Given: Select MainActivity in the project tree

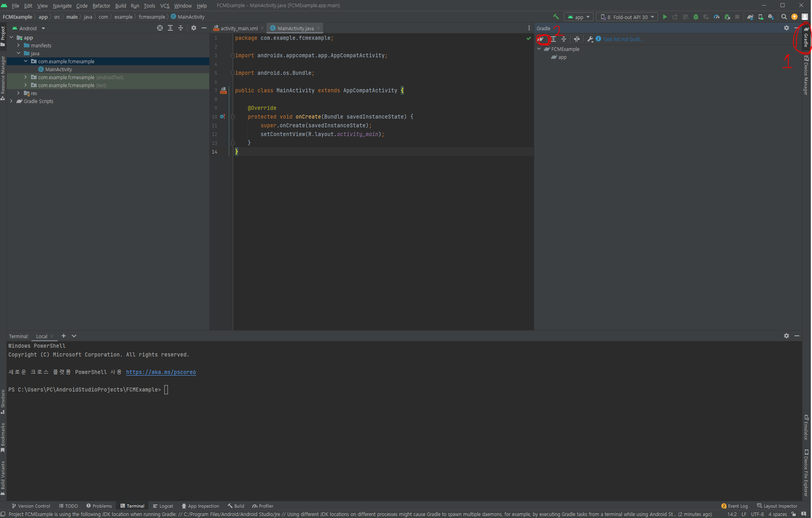Looking at the screenshot, I should click(x=58, y=69).
